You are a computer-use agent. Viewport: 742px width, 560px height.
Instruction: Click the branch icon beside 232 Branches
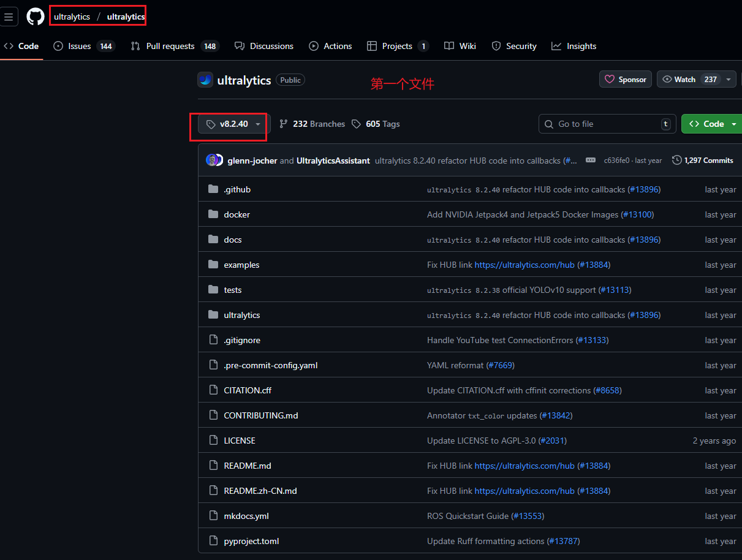tap(284, 124)
